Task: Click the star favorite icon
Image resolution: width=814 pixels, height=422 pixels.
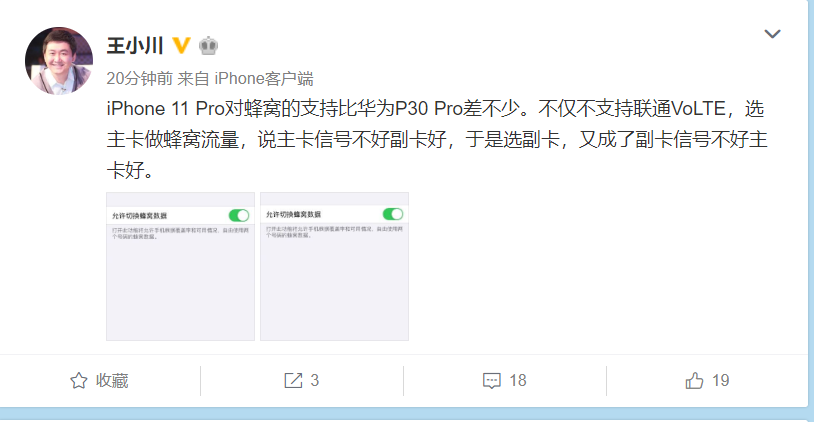Action: click(x=79, y=380)
